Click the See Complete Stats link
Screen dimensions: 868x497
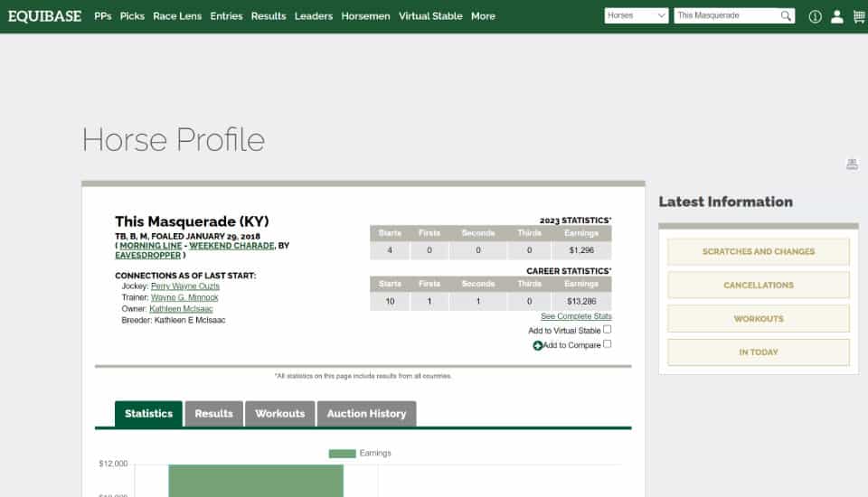(x=576, y=316)
